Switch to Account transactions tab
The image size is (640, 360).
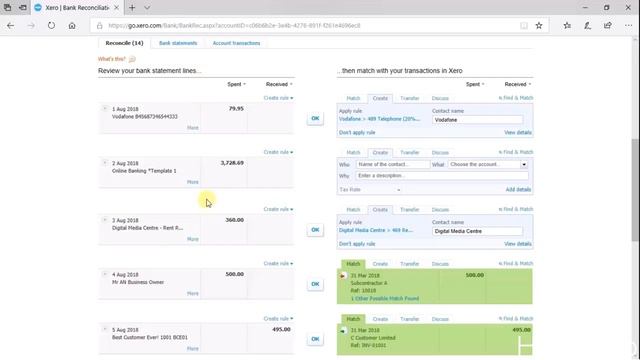[x=236, y=43]
